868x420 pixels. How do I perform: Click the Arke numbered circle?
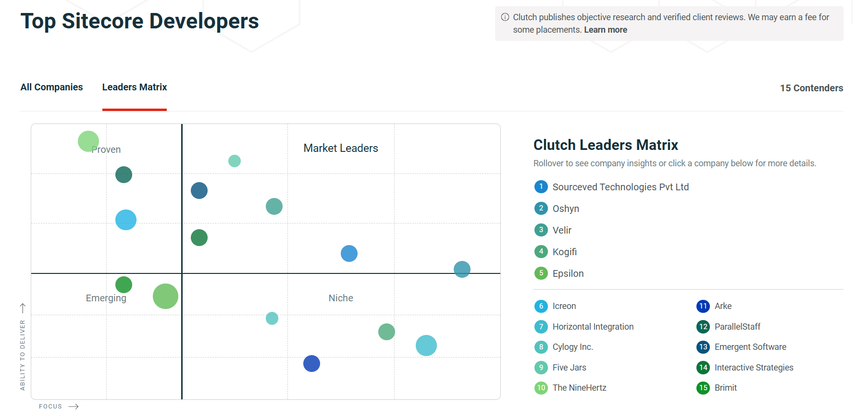[703, 306]
